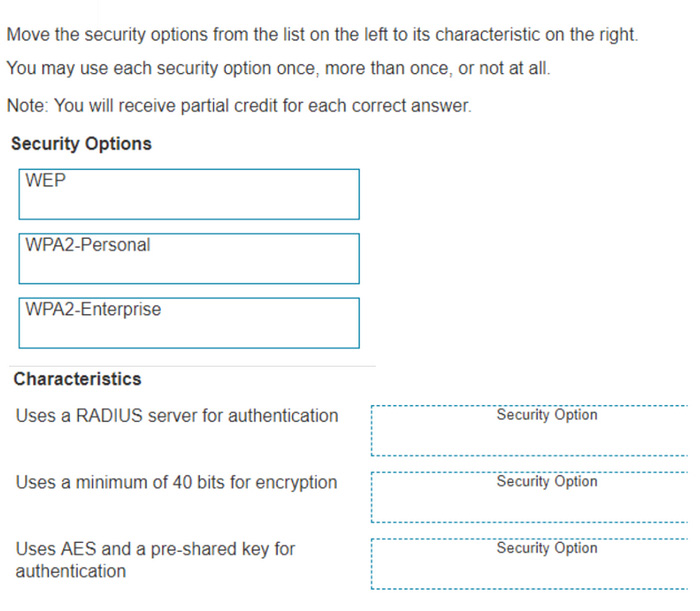Screen dimensions: 700x611
Task: Click the word 'authentication' under the AES line
Action: click(x=71, y=571)
